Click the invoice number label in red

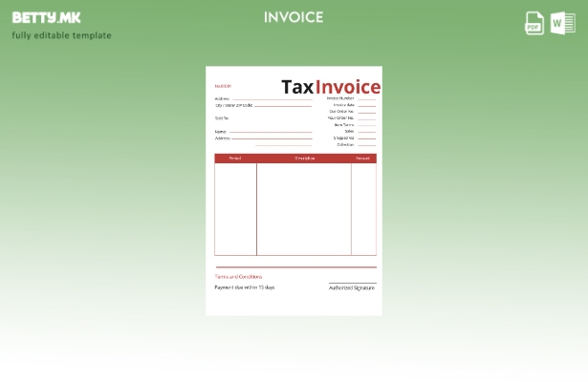223,86
